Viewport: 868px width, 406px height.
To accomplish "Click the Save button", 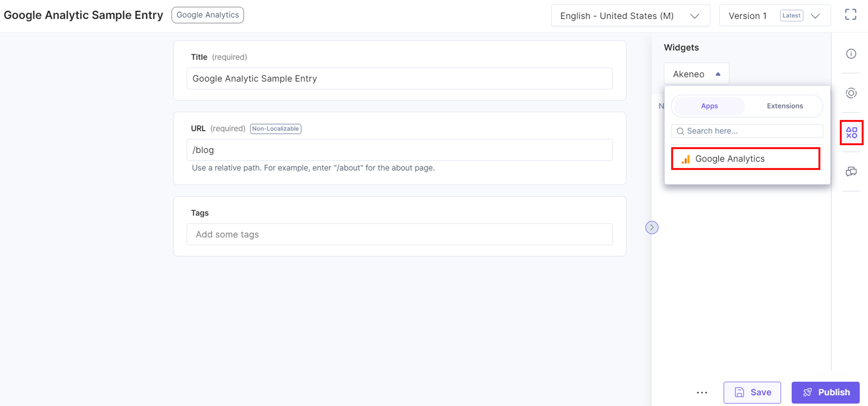I will click(752, 392).
